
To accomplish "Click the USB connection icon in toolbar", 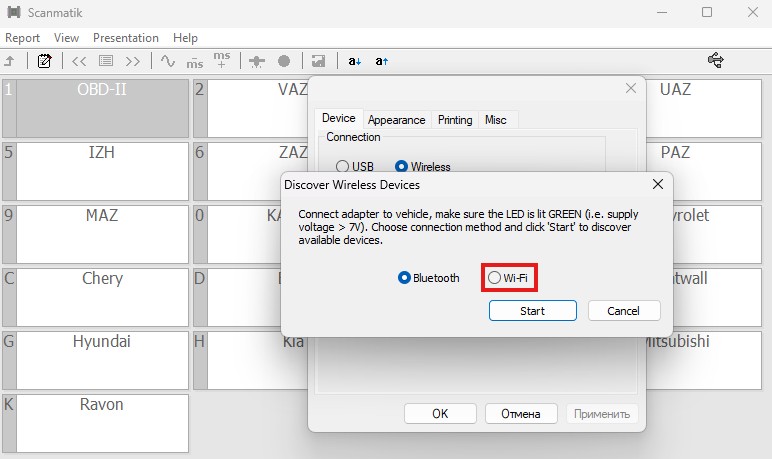I will click(716, 61).
